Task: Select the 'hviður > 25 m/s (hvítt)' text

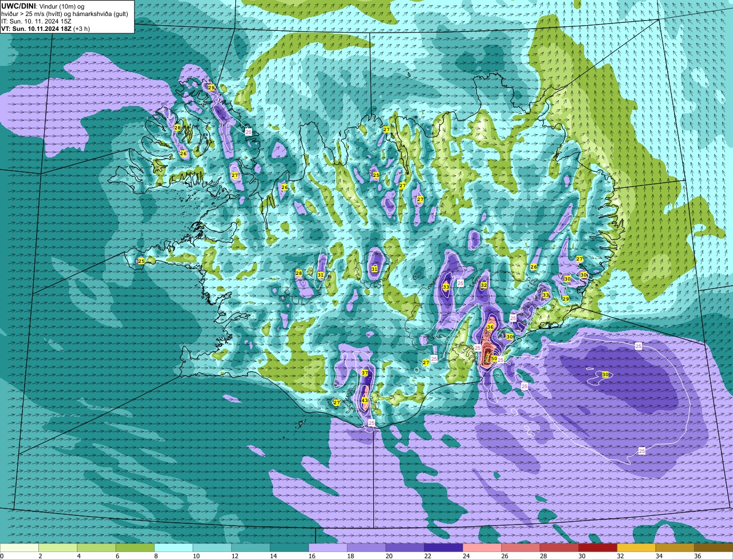Action: click(x=32, y=14)
